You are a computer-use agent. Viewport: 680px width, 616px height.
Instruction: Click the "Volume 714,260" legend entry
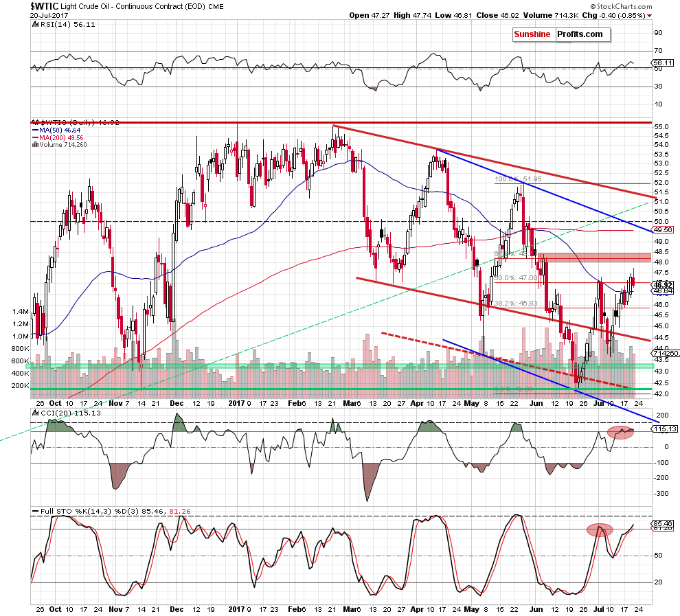click(x=63, y=145)
